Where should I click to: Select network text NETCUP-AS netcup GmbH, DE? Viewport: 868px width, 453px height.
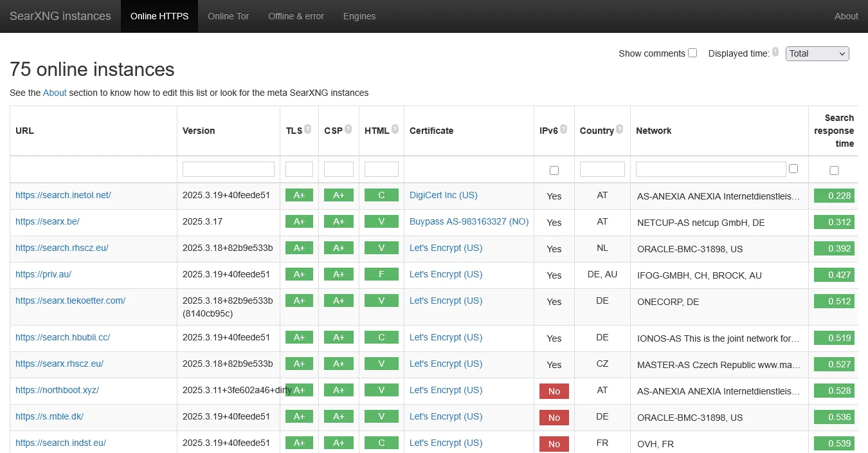(701, 223)
